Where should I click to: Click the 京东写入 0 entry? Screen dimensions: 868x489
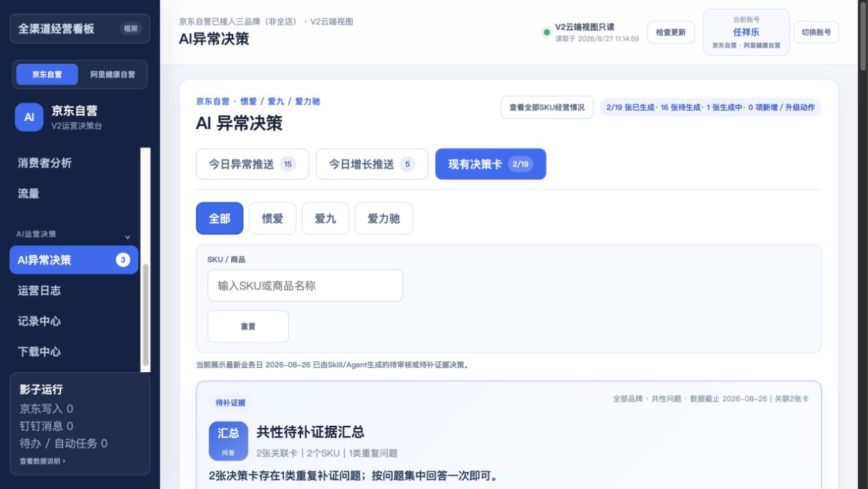point(47,409)
